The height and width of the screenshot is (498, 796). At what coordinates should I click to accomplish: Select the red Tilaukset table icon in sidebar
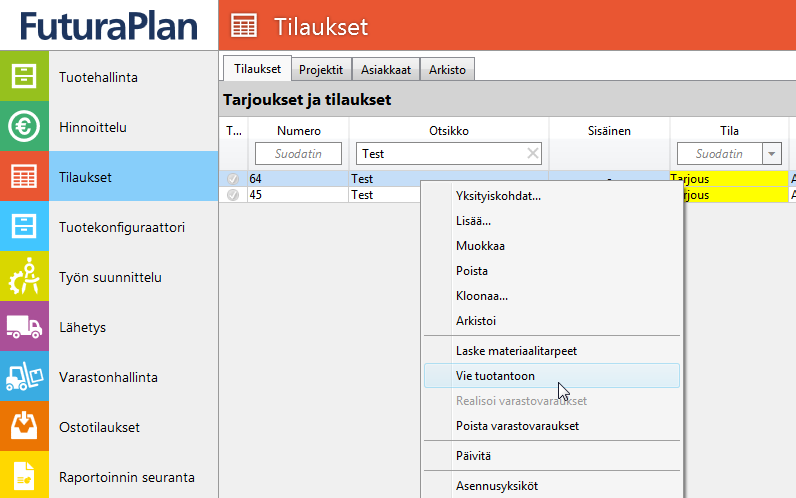(24, 176)
